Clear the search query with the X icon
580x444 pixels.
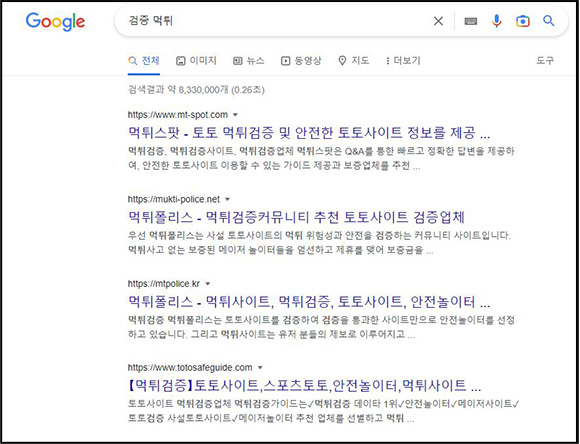point(438,21)
